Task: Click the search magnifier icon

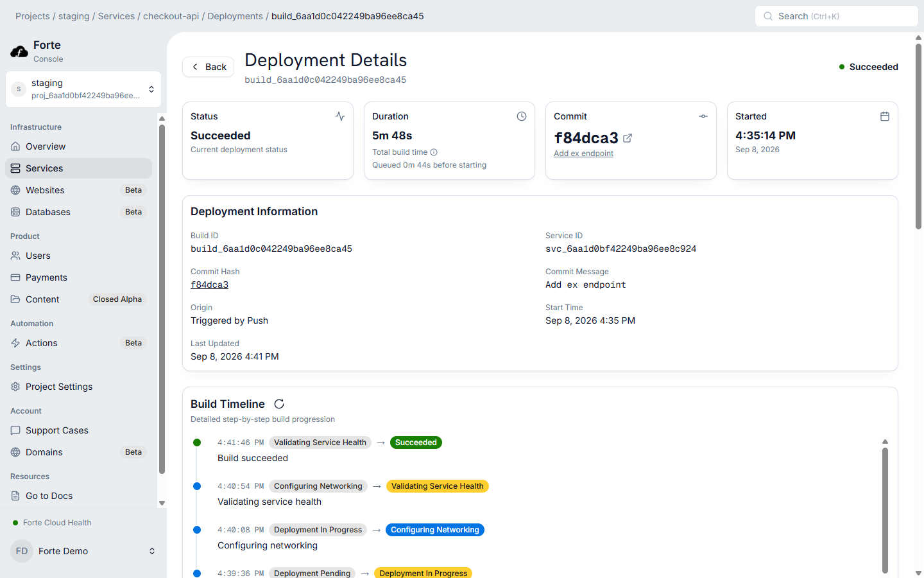Action: click(768, 16)
